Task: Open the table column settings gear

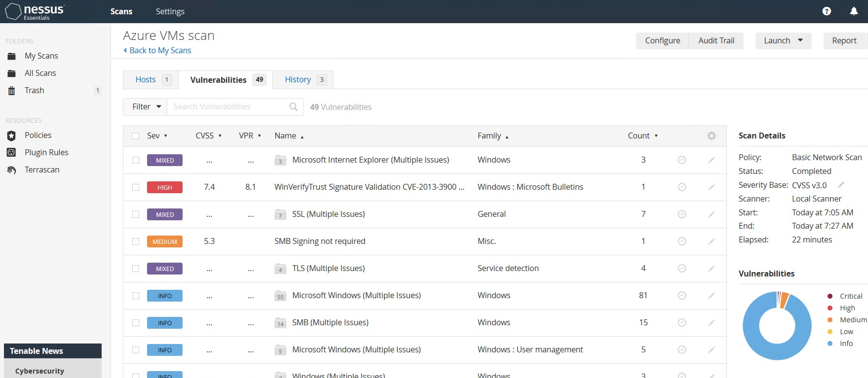Action: click(711, 136)
